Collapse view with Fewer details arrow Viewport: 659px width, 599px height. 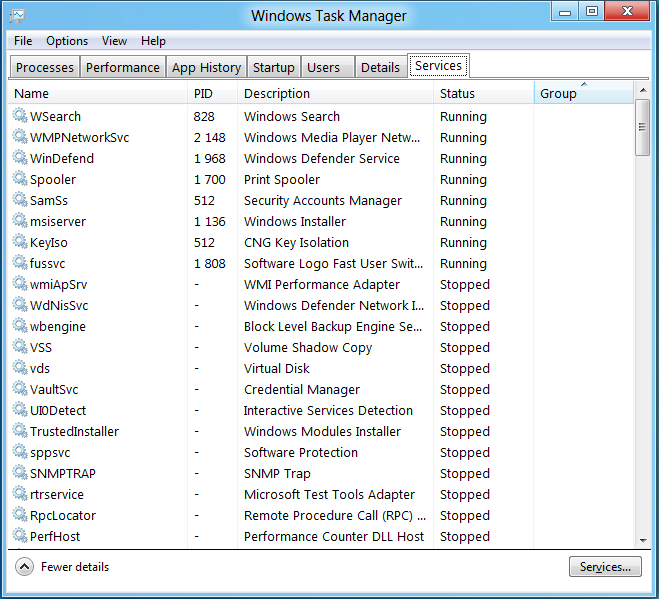pos(24,567)
